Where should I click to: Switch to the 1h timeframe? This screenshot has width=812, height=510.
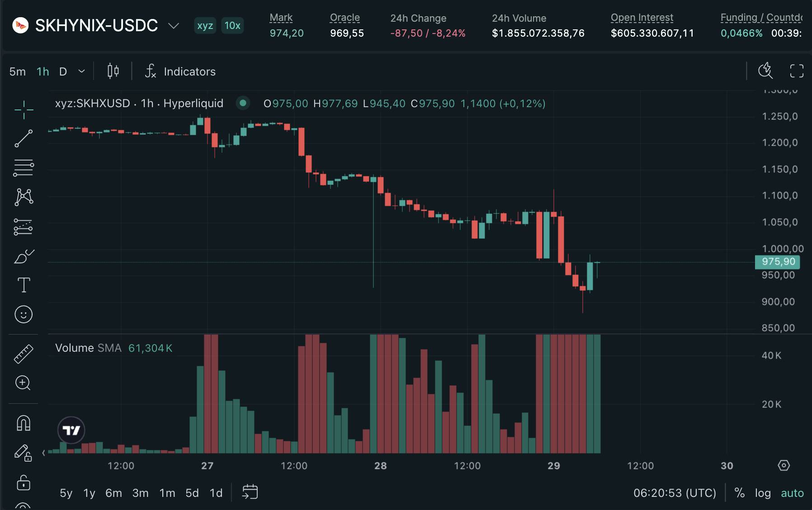coord(43,71)
